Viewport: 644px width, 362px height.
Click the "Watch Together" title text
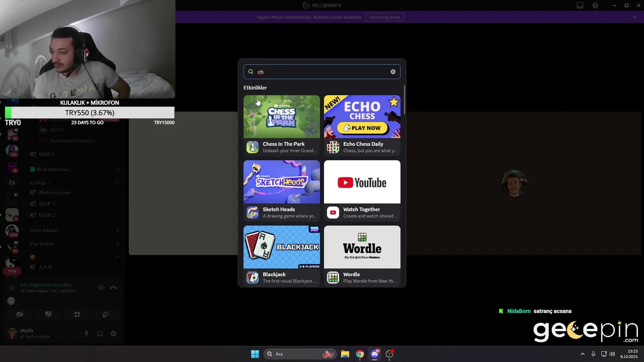362,209
